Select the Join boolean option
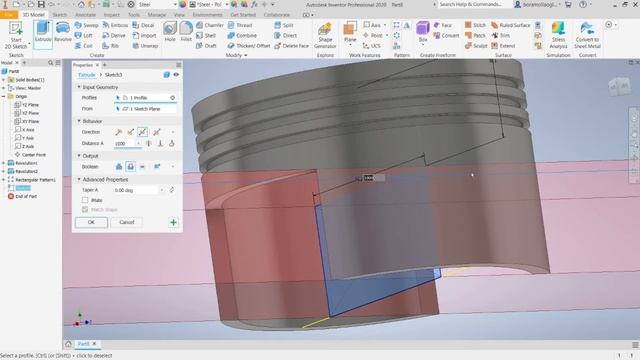The width and height of the screenshot is (640, 360). pos(119,167)
